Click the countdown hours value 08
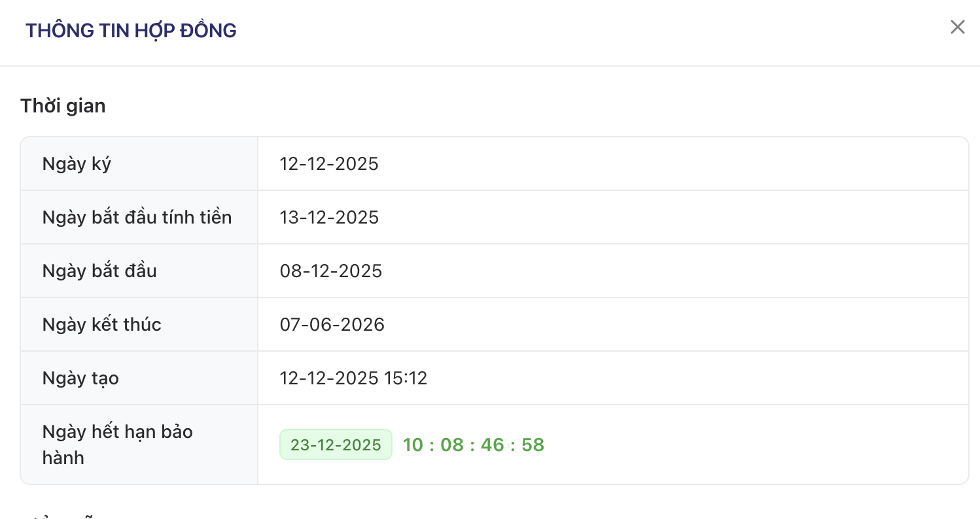This screenshot has height=519, width=980. tap(452, 445)
